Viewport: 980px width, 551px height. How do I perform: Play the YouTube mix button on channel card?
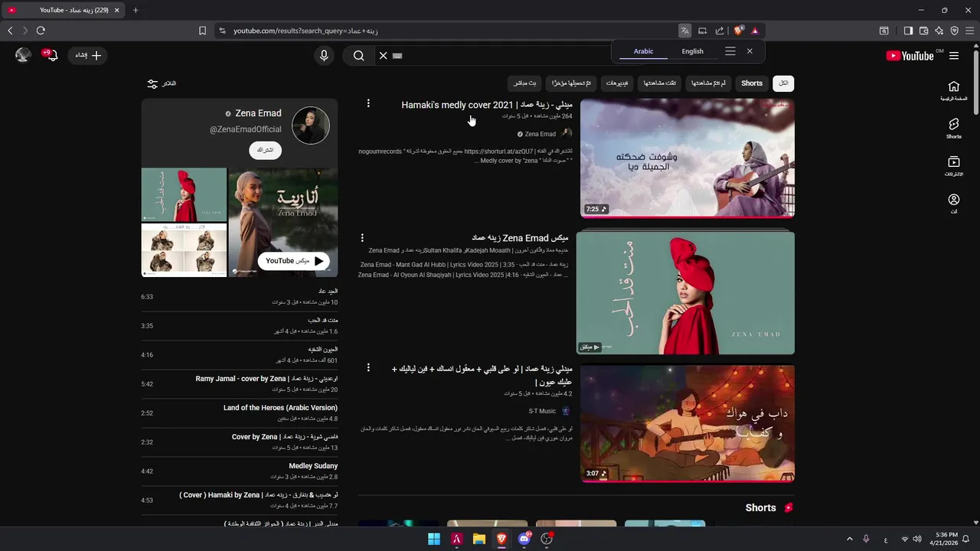tap(293, 261)
